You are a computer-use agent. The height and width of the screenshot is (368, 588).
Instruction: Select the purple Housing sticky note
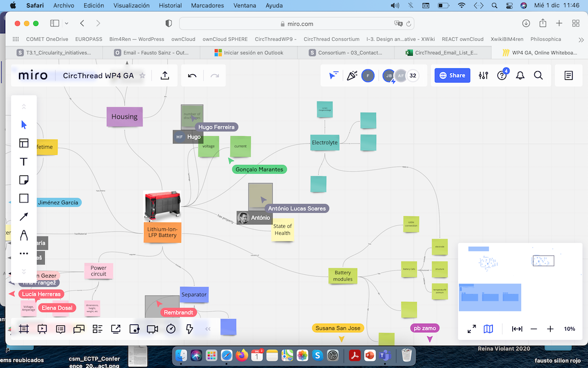[x=125, y=116]
